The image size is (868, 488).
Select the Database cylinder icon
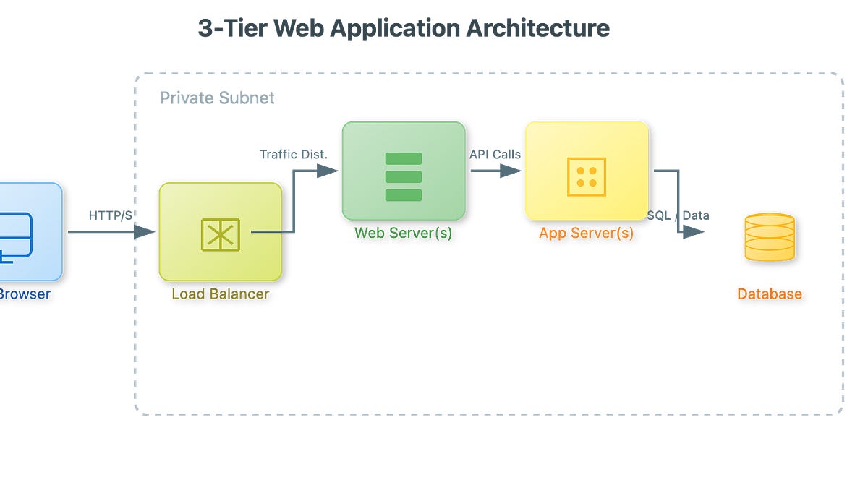click(x=770, y=237)
